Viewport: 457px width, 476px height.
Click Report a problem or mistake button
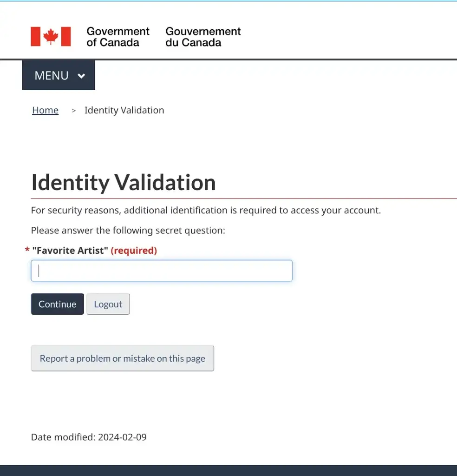pos(122,358)
